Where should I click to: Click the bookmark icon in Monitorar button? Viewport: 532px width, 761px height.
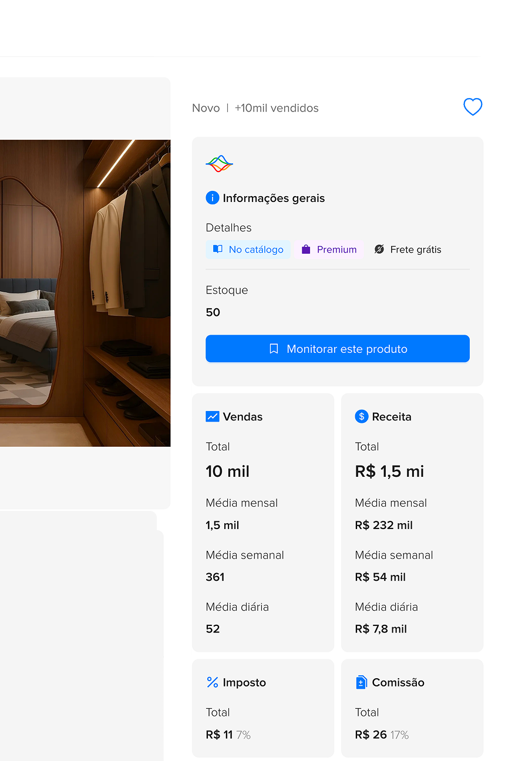(x=274, y=349)
